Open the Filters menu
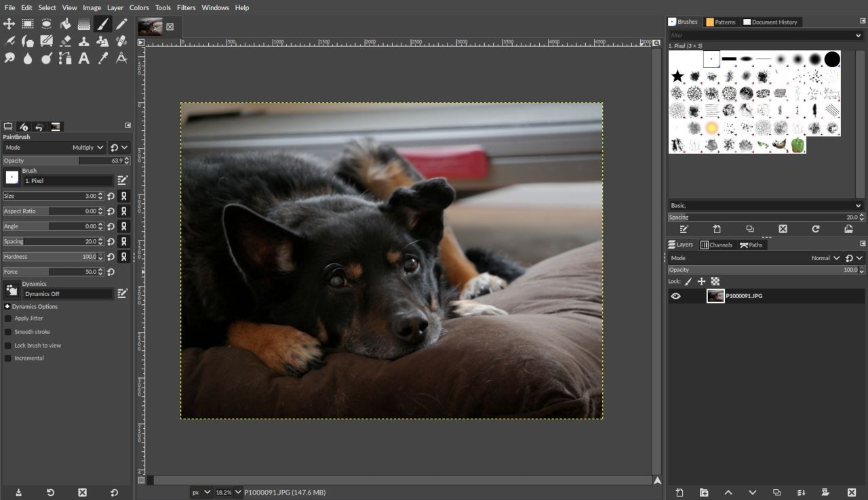 click(x=186, y=7)
